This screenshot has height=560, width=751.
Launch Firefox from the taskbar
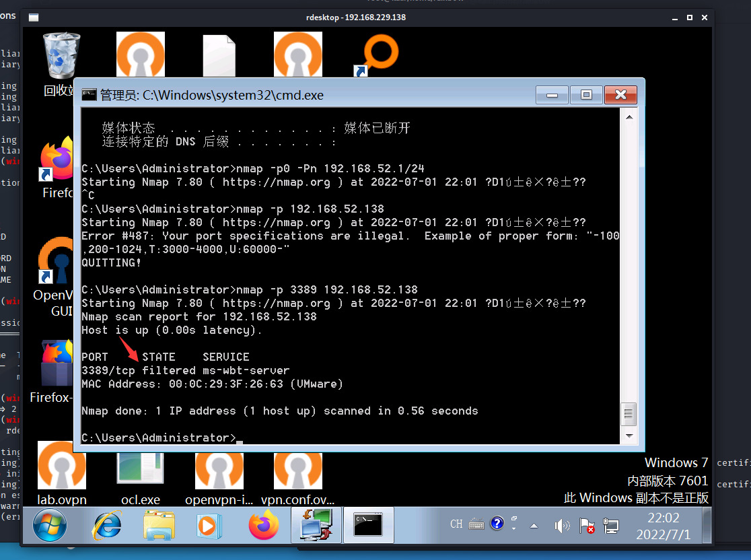(263, 525)
